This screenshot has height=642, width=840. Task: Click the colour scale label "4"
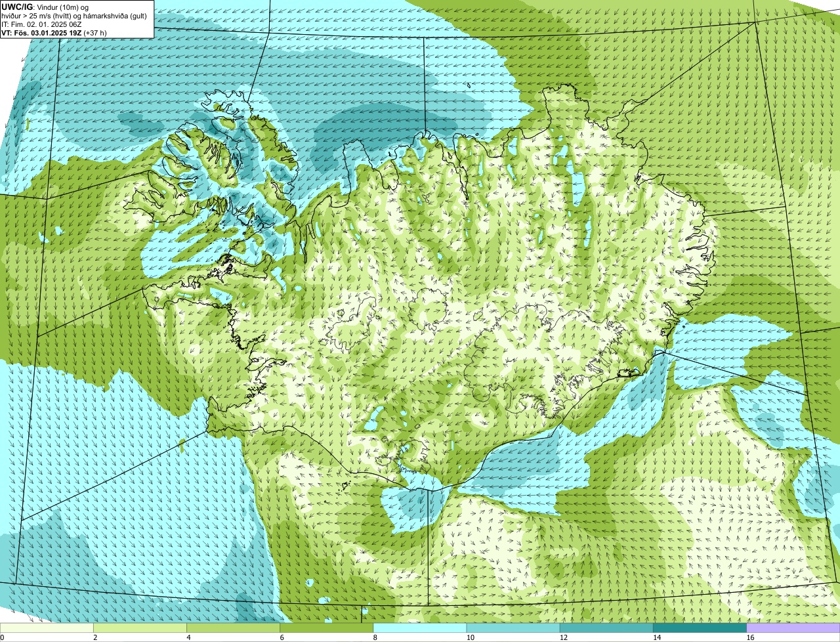point(188,637)
